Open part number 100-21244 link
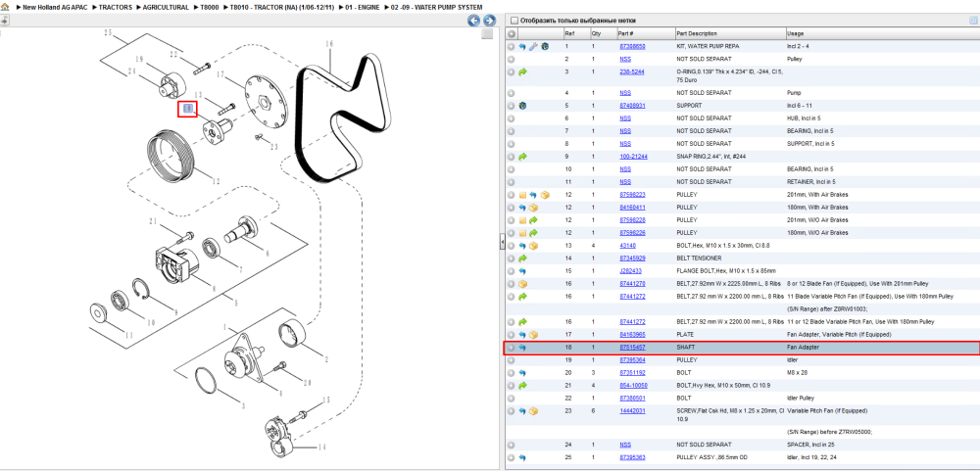Viewport: 980px width, 471px height. pos(633,156)
